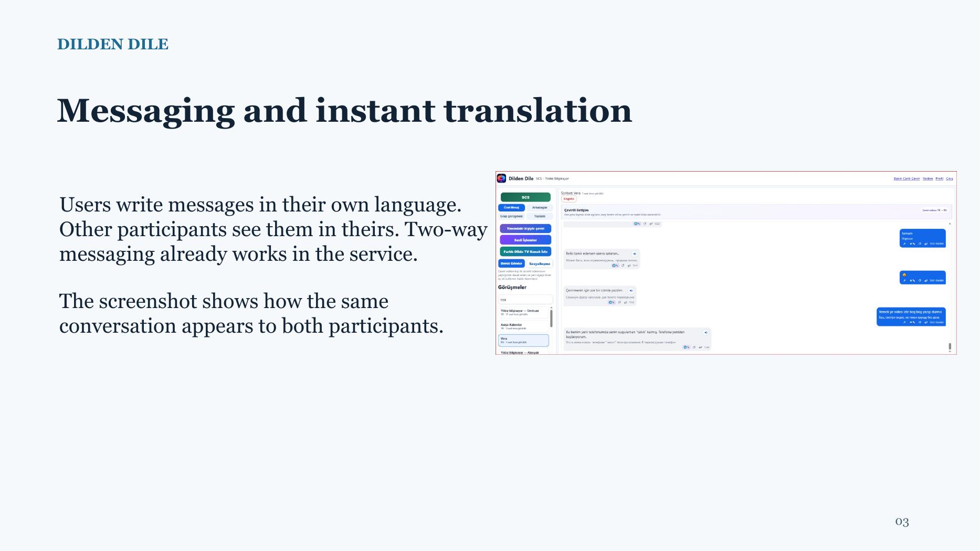
Task: Switch to the Arkadaşlar tab
Action: click(x=540, y=207)
